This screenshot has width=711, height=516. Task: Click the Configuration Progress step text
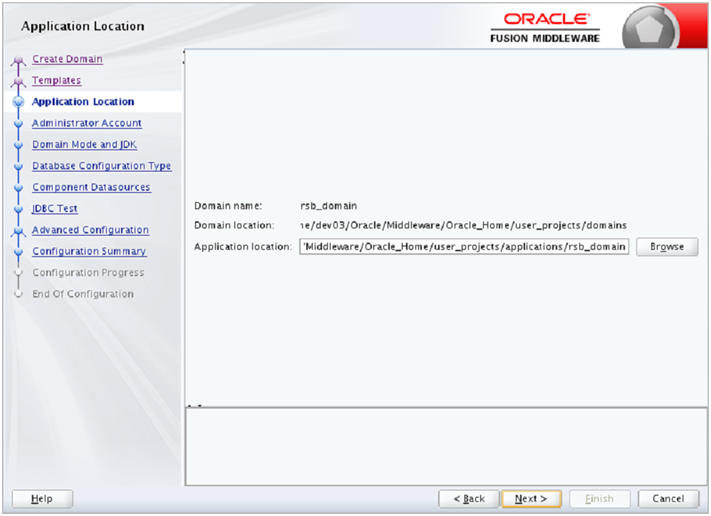point(88,273)
